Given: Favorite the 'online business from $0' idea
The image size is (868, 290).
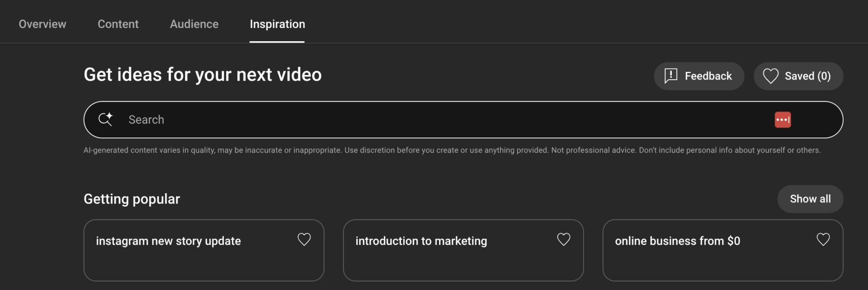Looking at the screenshot, I should tap(823, 239).
